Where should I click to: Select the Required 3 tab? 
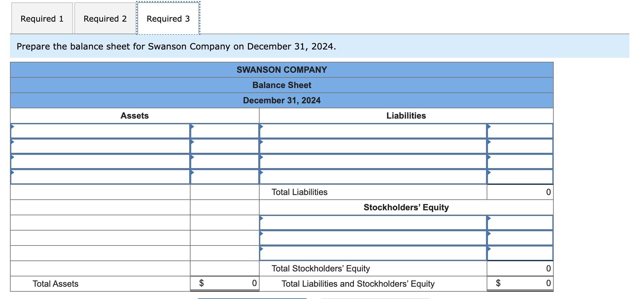(168, 18)
